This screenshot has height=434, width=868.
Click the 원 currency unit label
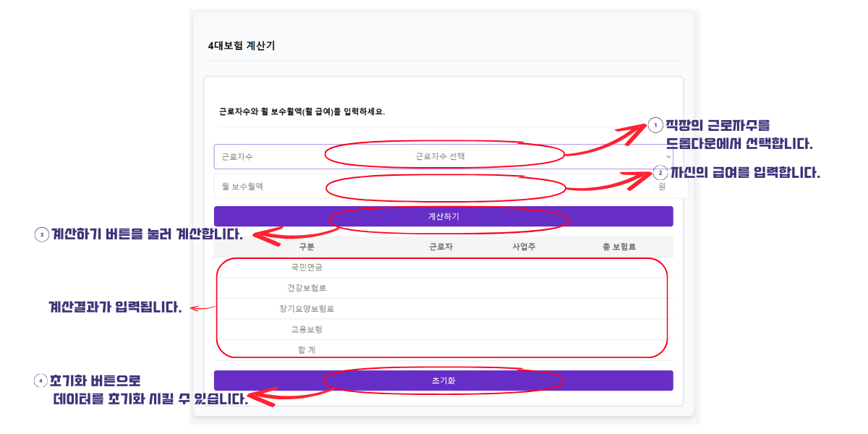tap(662, 186)
